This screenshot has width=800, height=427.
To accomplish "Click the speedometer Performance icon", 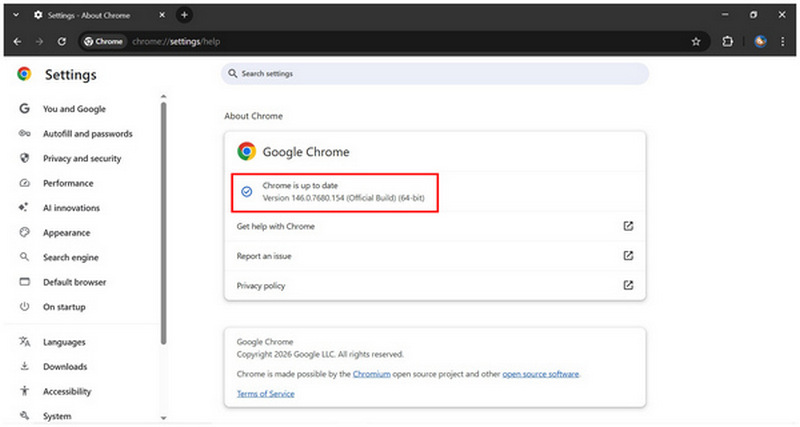I will pyautogui.click(x=24, y=183).
